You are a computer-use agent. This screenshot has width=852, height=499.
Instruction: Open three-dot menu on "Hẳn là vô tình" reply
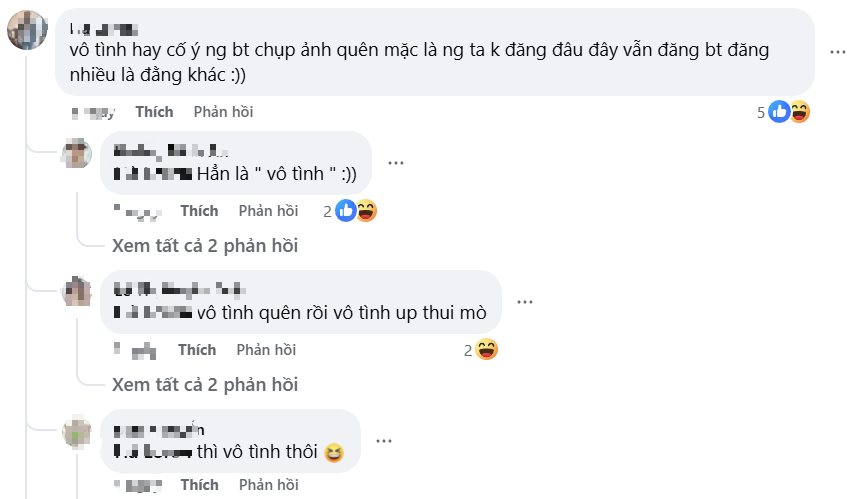pyautogui.click(x=396, y=163)
